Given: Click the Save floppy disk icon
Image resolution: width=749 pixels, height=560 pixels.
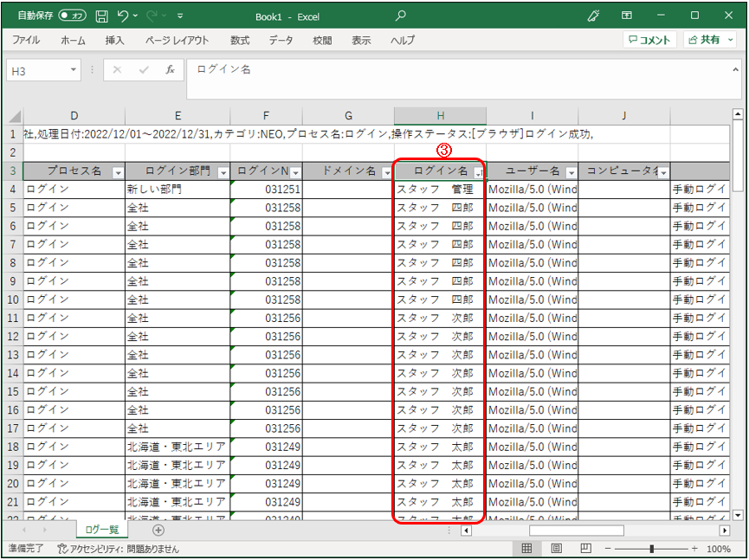Looking at the screenshot, I should tap(102, 16).
